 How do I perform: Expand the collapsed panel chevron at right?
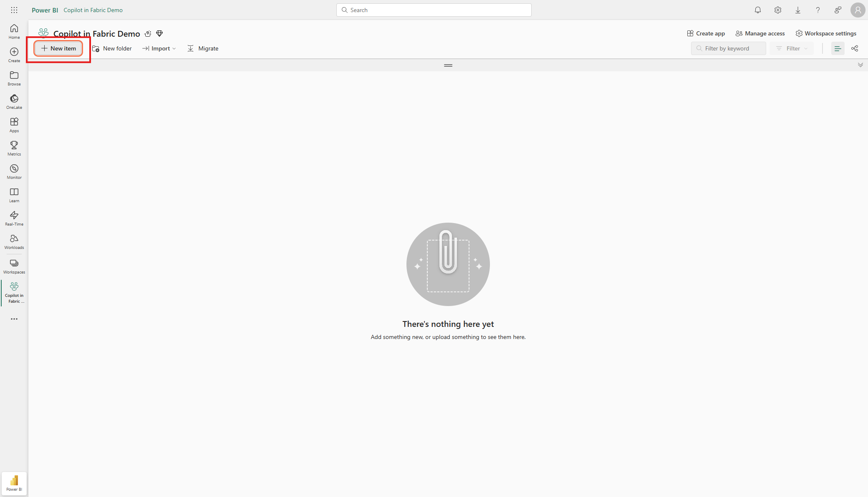[x=860, y=65]
